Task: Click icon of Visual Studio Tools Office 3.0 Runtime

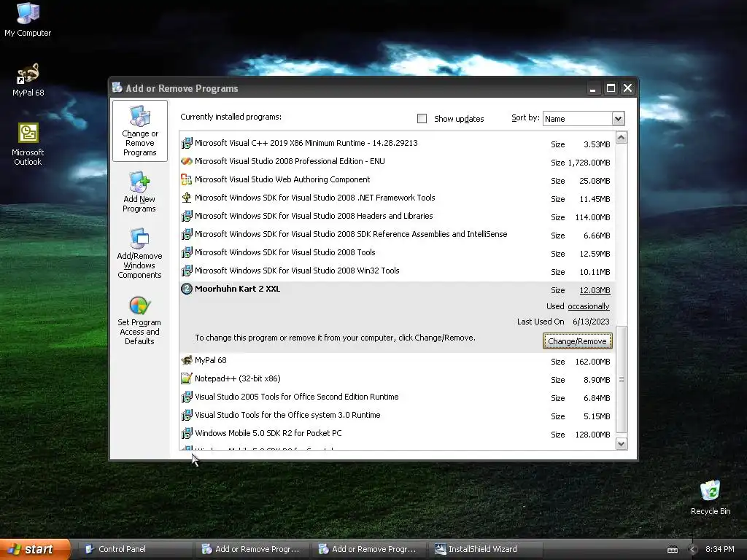Action: point(187,415)
